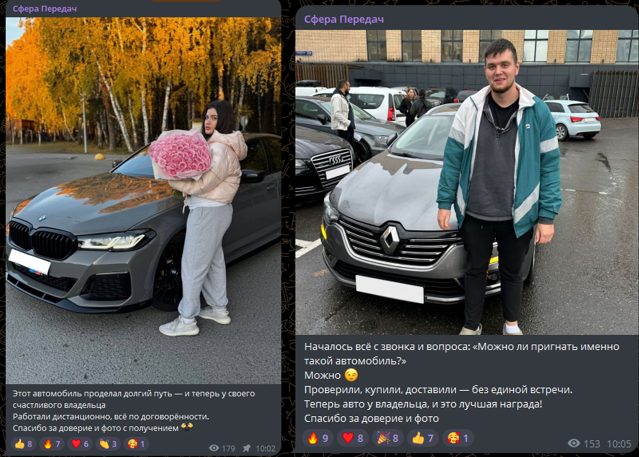Click the heart reaction with 6 on left post
The image size is (639, 457).
(80, 444)
